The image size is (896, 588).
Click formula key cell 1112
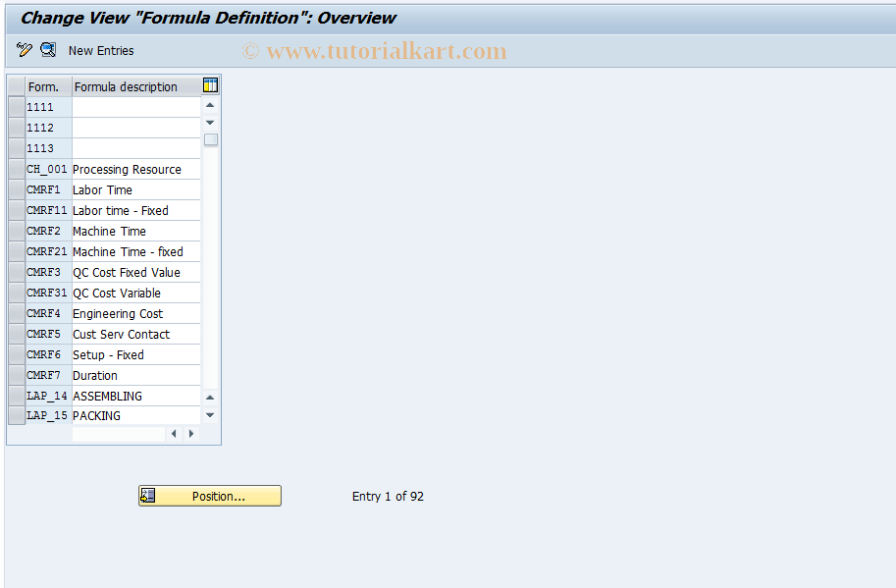[48, 128]
